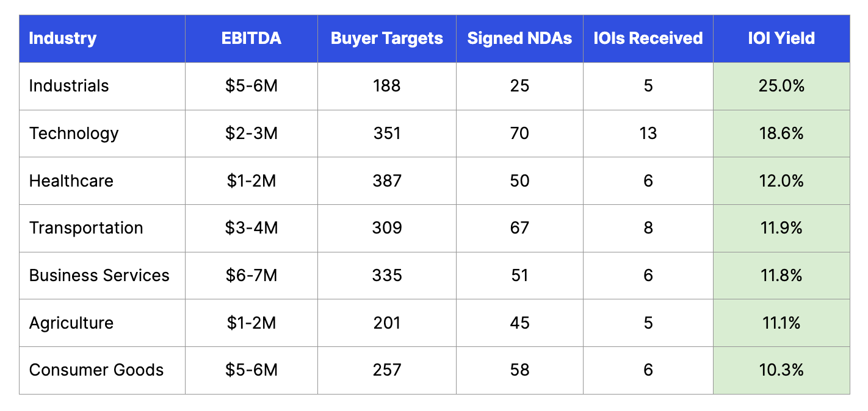Select the Signed NDAs column header
Screen dimensions: 868x411
(x=519, y=38)
